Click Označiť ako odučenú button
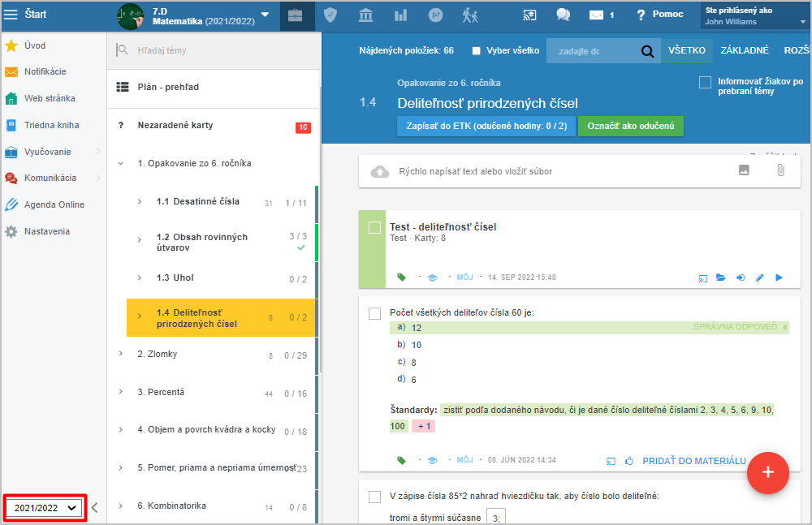Viewport: 812px width, 525px height. click(631, 126)
